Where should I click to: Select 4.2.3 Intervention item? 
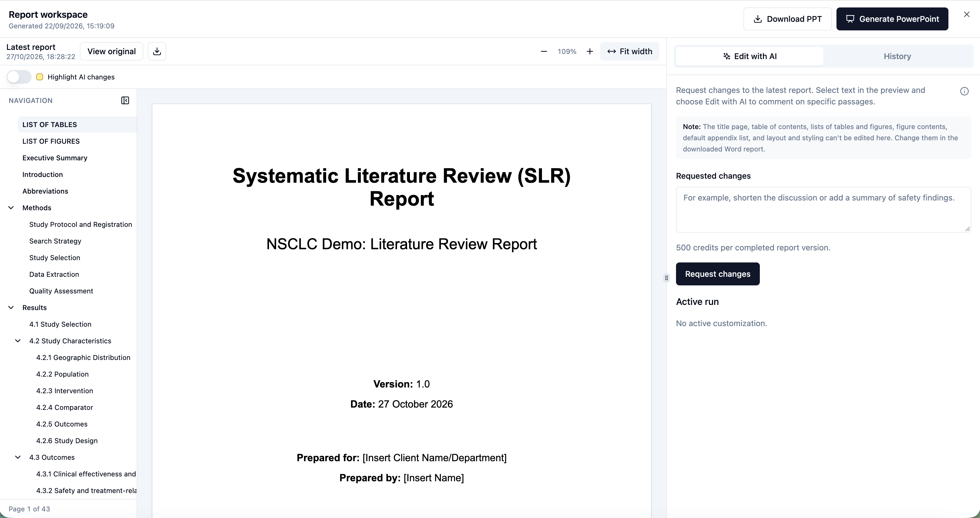point(84,391)
